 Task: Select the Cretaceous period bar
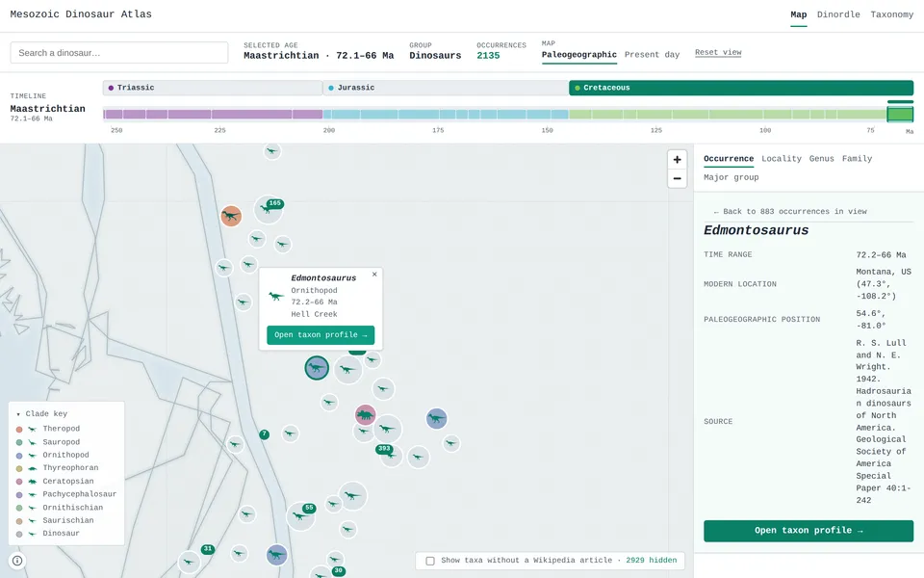click(741, 88)
